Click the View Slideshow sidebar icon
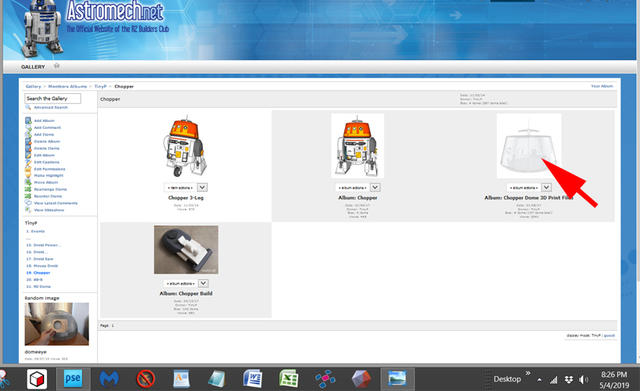The width and height of the screenshot is (640, 391). pos(28,210)
